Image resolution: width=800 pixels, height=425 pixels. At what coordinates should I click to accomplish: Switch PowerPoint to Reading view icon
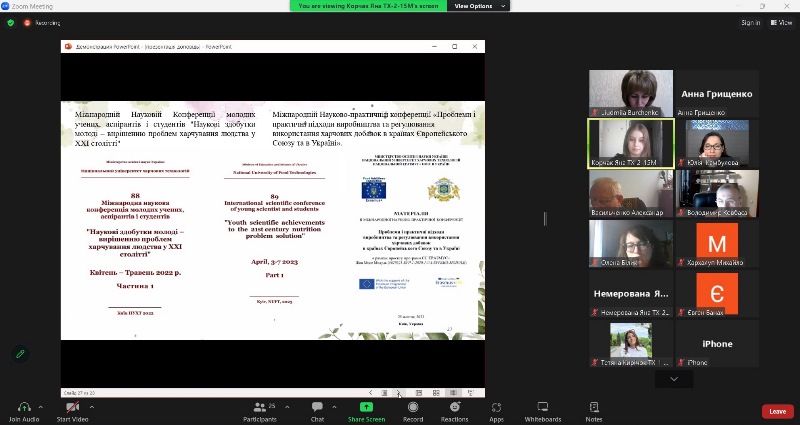point(453,393)
